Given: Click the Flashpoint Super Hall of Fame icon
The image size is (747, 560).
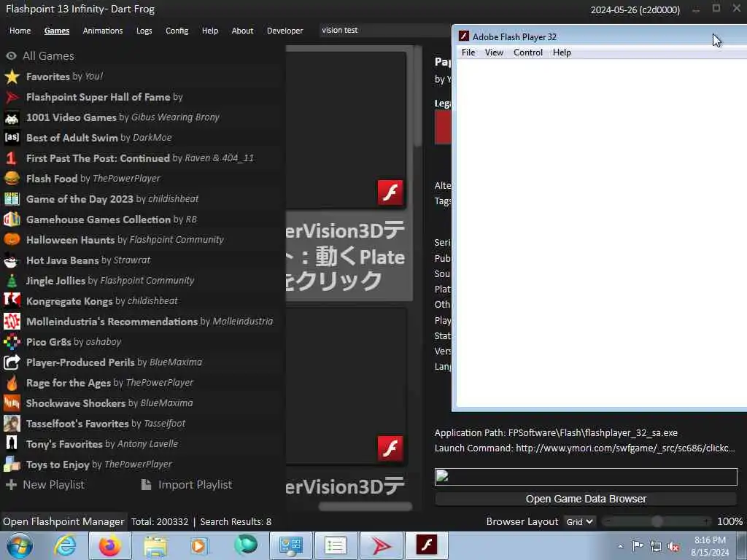Looking at the screenshot, I should pos(12,97).
